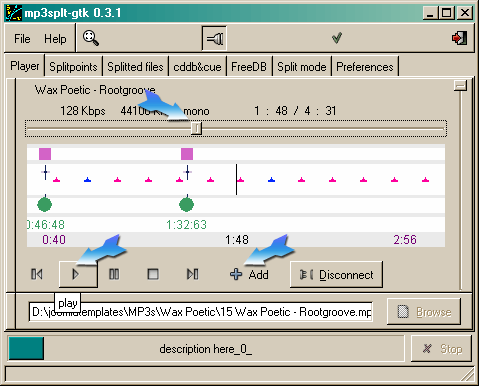Pause the song playback
The image size is (479, 386).
[x=114, y=274]
